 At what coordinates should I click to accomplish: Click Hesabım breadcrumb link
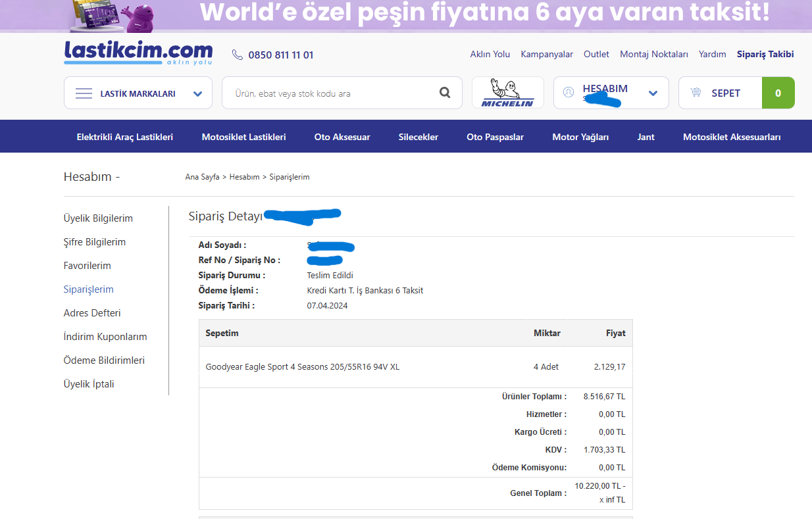point(245,177)
